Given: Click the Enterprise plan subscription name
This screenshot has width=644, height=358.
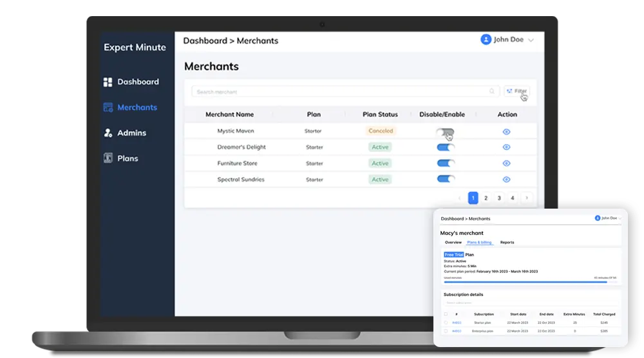Looking at the screenshot, I should [x=482, y=331].
